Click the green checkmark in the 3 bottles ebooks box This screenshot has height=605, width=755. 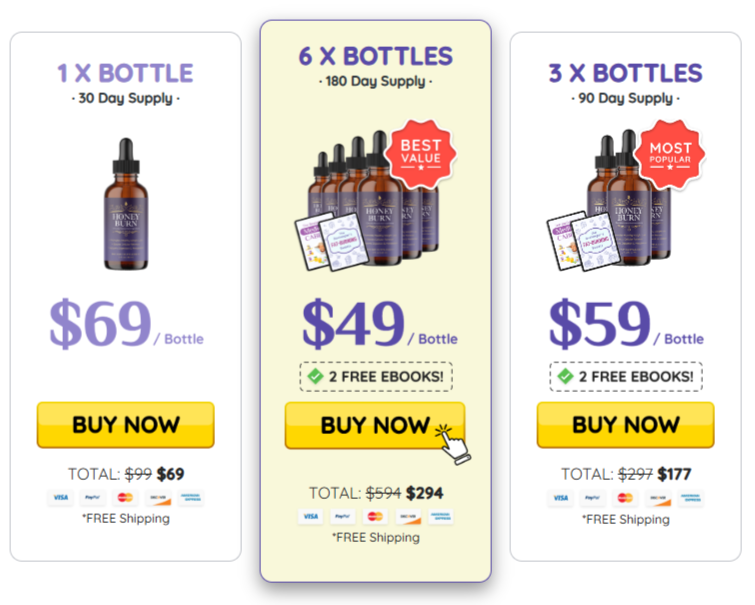pyautogui.click(x=565, y=377)
